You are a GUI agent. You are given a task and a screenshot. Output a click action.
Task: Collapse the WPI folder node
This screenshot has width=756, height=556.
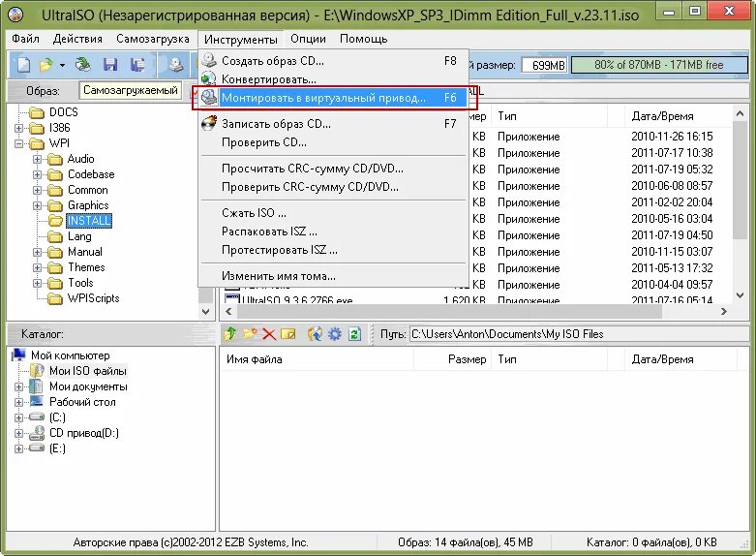tap(18, 143)
